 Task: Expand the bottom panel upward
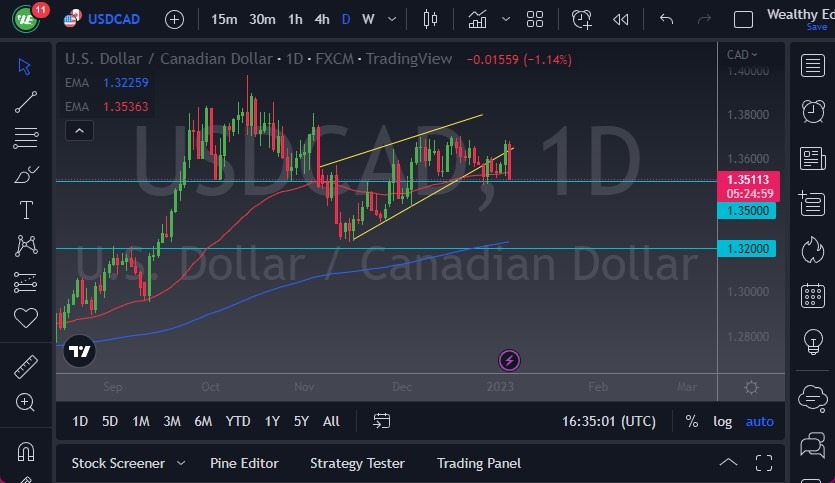pyautogui.click(x=728, y=463)
